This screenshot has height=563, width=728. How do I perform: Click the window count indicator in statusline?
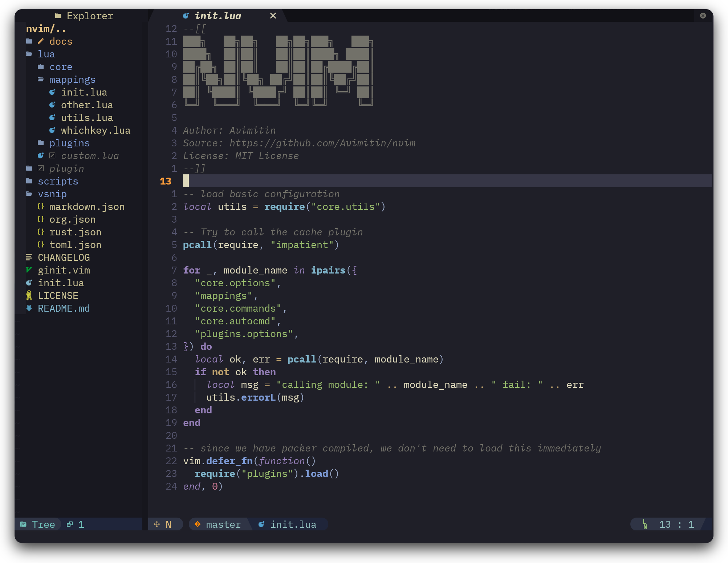[x=76, y=524]
